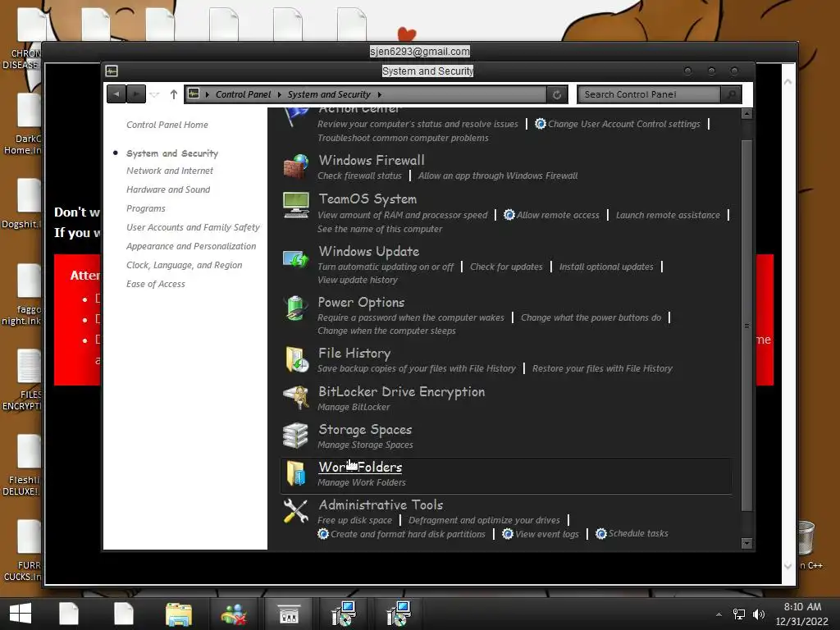840x630 pixels.
Task: Click Check for updates link
Action: tap(506, 267)
